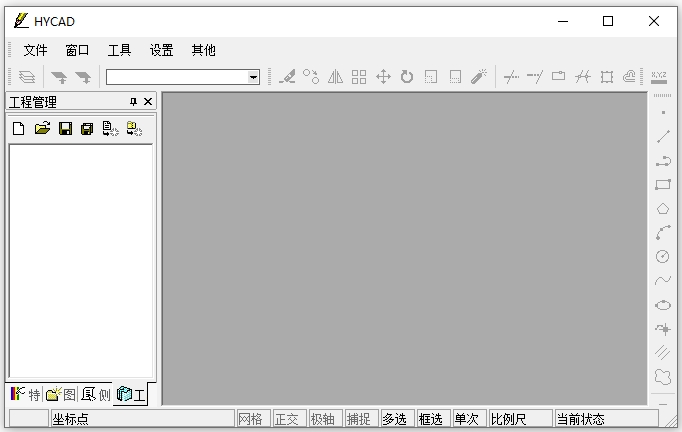Toggle 多选 multi-select mode
682x432 pixels.
tap(398, 419)
